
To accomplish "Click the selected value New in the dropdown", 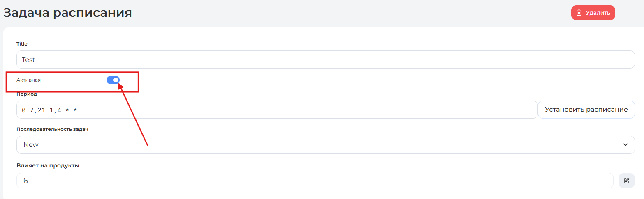I will point(31,145).
